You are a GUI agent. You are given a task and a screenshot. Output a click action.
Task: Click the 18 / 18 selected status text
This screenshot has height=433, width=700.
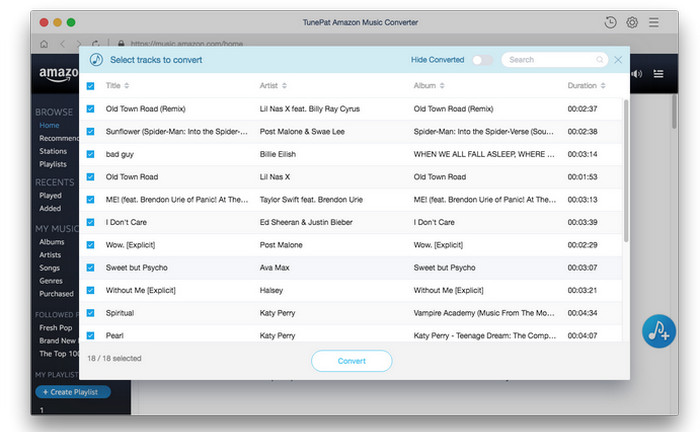tap(114, 358)
